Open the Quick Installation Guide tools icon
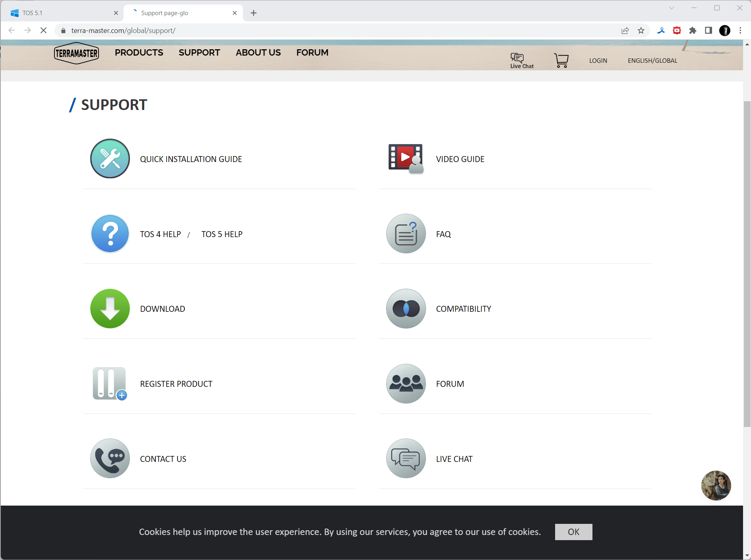Image resolution: width=751 pixels, height=560 pixels. (x=110, y=158)
